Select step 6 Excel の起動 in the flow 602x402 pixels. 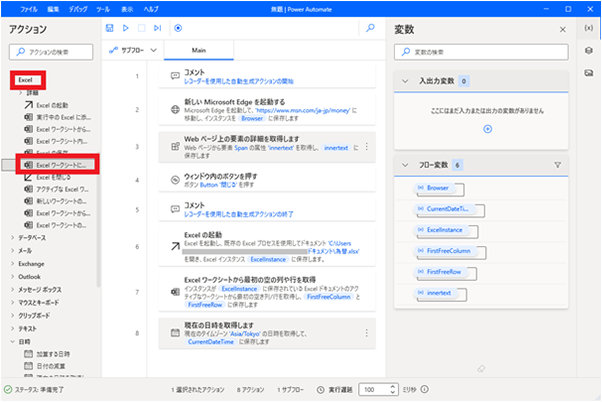click(267, 246)
